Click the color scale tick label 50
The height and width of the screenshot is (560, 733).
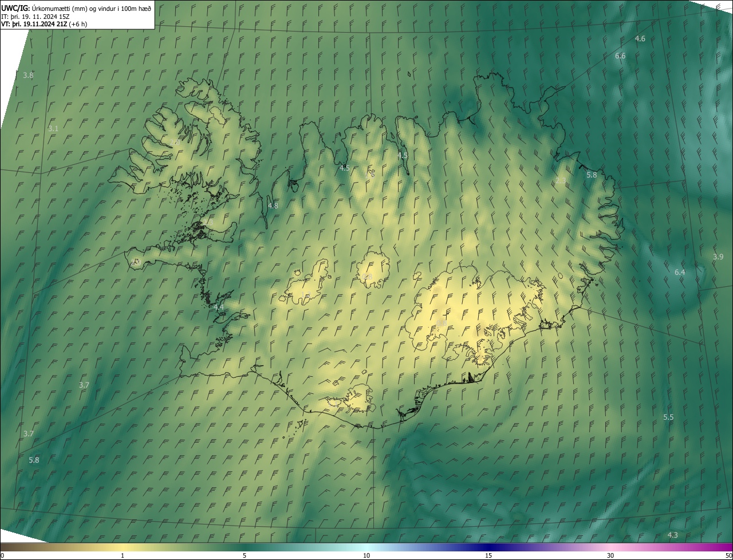pyautogui.click(x=728, y=556)
